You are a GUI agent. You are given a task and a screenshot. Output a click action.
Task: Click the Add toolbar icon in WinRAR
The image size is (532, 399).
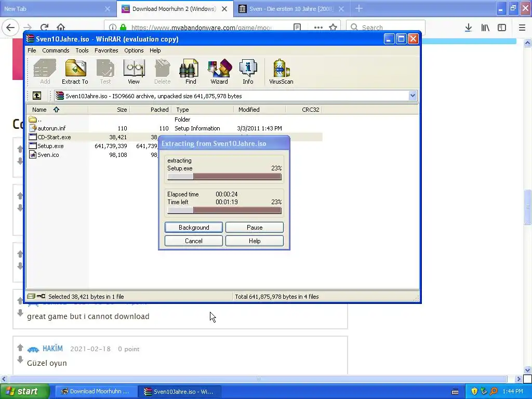tap(45, 72)
